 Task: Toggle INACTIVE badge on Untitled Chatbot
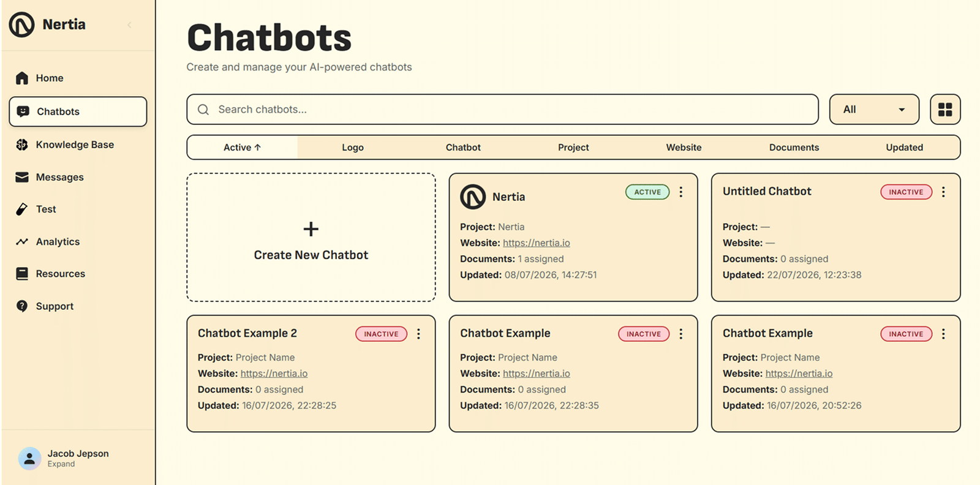pos(906,192)
